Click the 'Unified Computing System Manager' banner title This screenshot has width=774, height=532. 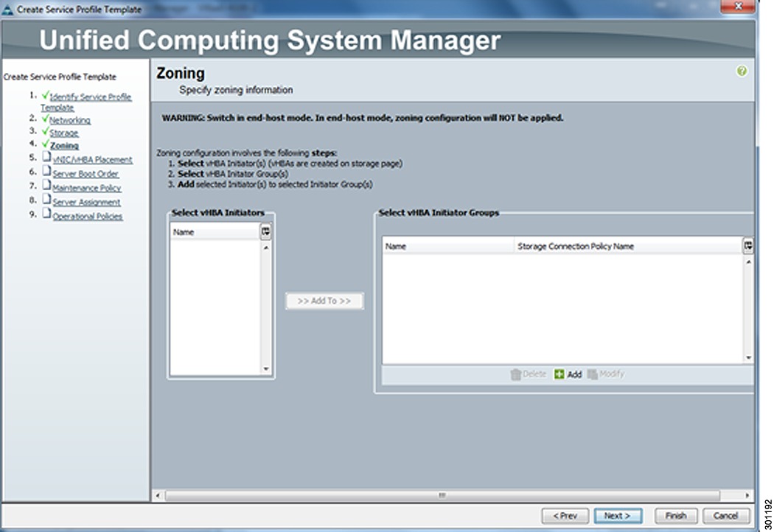pyautogui.click(x=270, y=40)
